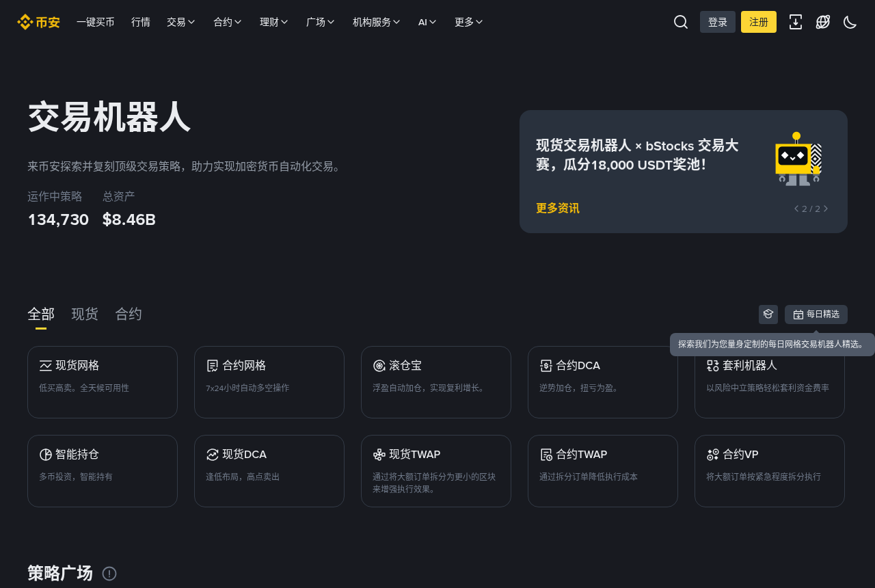This screenshot has height=588, width=875.
Task: Click the 合约DCA card icon
Action: 546,366
